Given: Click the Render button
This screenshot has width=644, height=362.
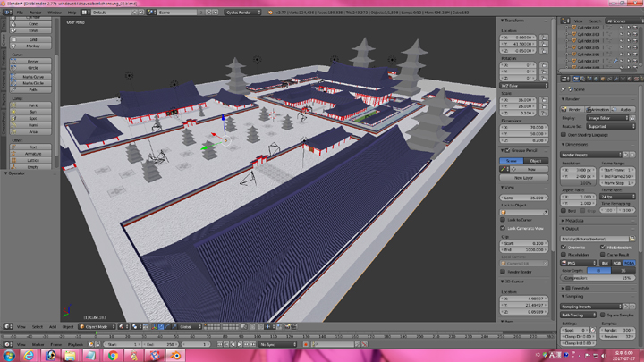Looking at the screenshot, I should (x=572, y=110).
